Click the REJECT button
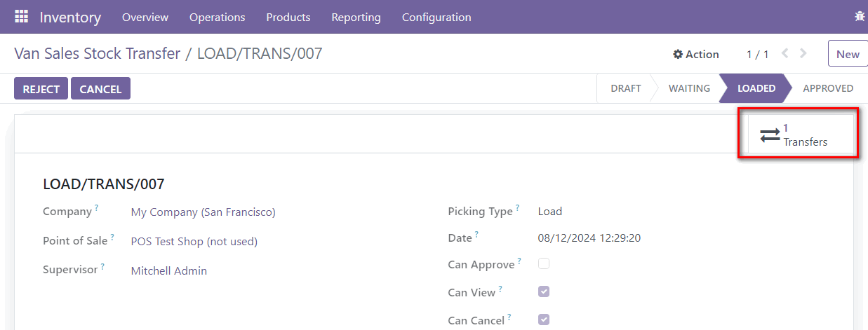 point(41,89)
